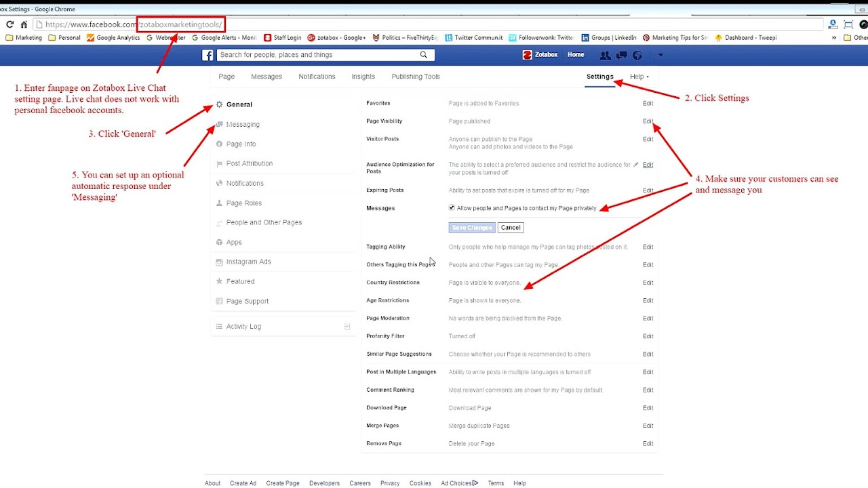This screenshot has width=868, height=488.
Task: Edit the Favorites setting
Action: (648, 104)
